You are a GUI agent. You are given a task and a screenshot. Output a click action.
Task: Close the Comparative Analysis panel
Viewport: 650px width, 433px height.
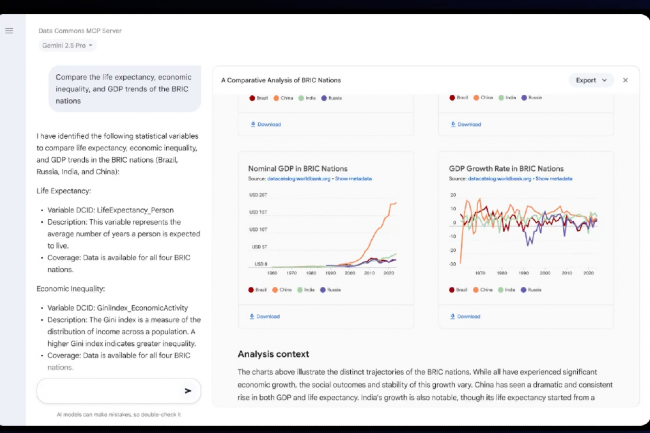[x=625, y=80]
